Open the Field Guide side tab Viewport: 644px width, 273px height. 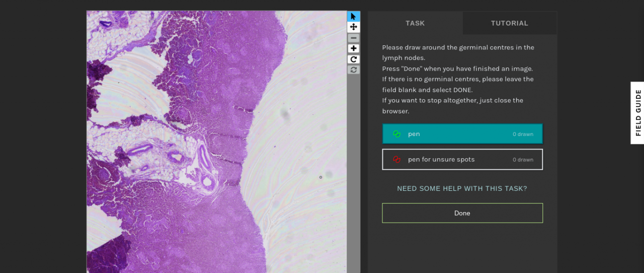pos(637,113)
